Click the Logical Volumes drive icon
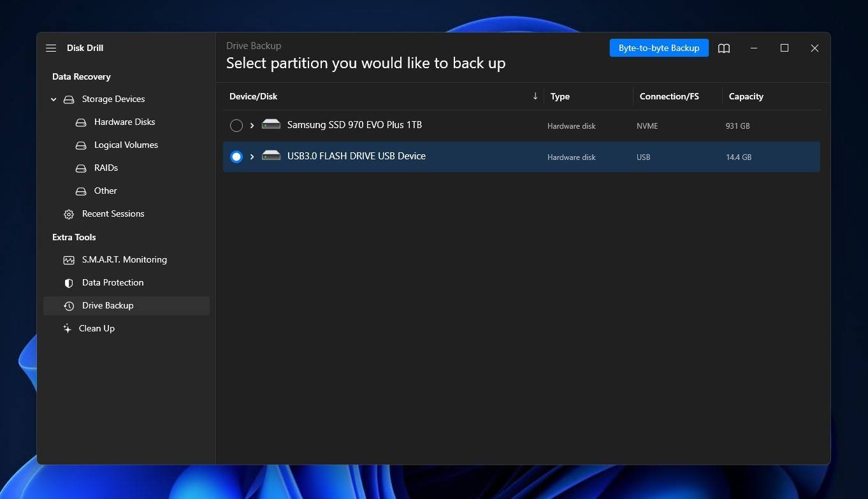Viewport: 868px width, 499px height. point(81,145)
